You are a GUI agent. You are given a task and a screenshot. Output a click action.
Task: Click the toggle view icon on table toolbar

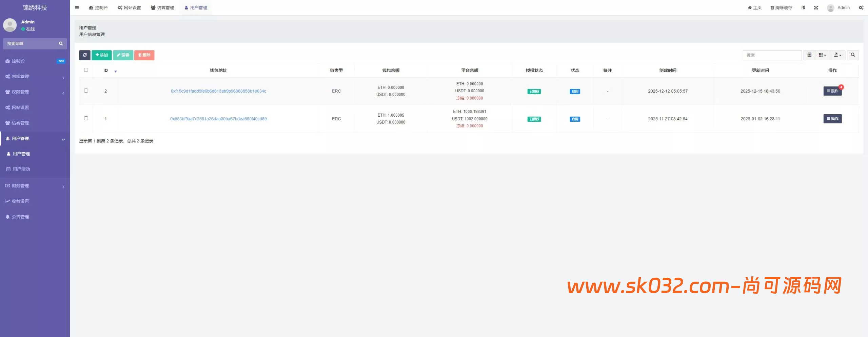coord(809,55)
